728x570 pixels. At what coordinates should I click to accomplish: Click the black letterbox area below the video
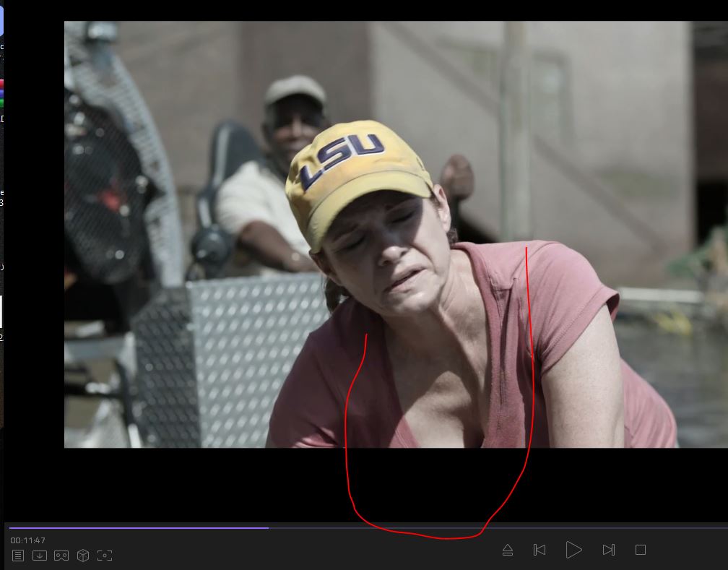click(x=217, y=484)
